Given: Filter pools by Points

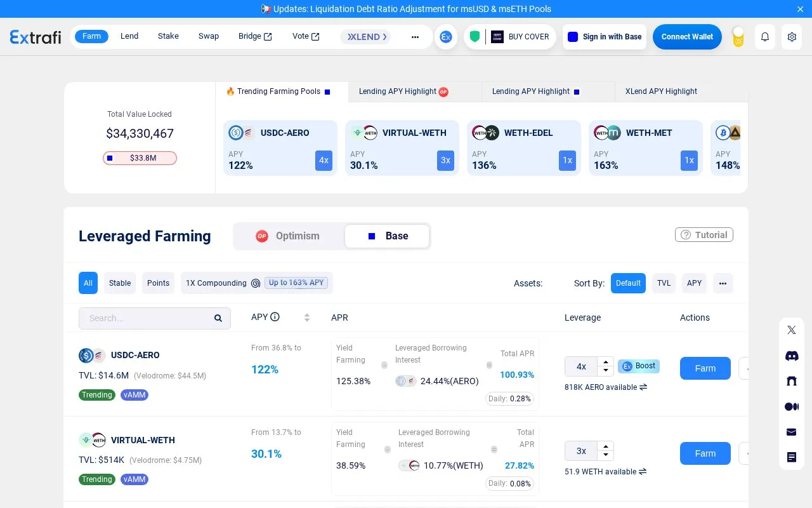Looking at the screenshot, I should coord(158,283).
